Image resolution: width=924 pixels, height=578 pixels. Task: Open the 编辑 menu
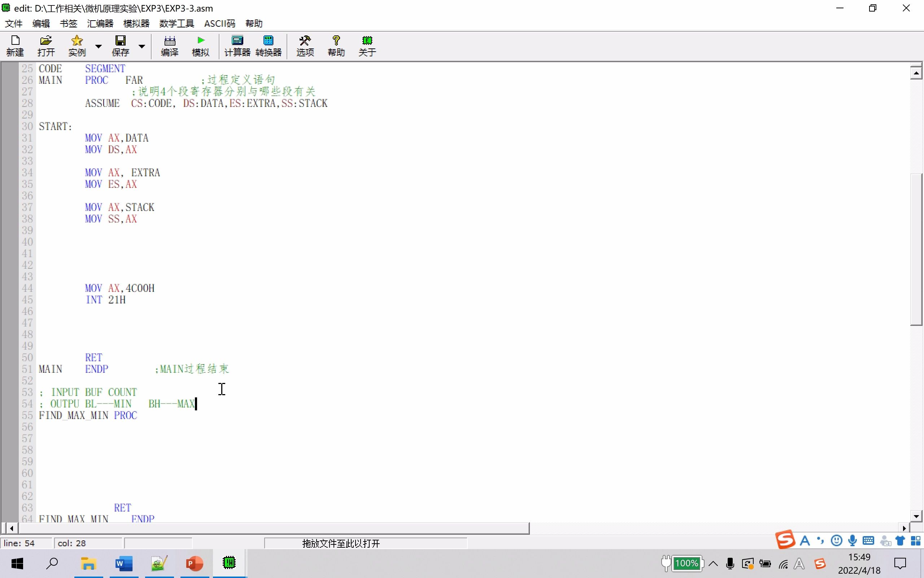coord(41,24)
